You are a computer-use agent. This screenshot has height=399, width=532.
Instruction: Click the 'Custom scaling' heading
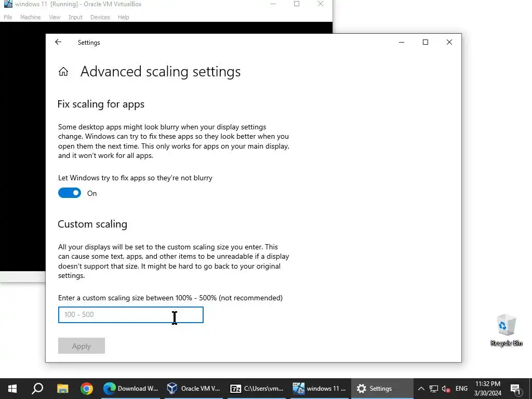coord(92,224)
